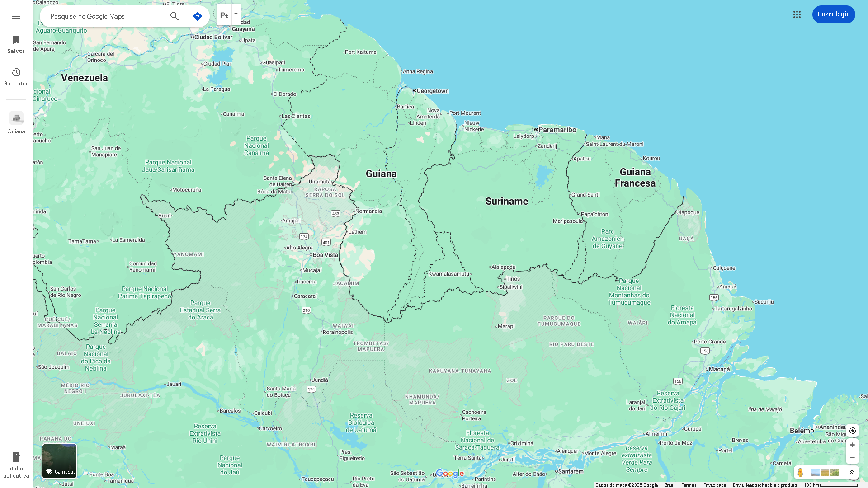
Task: Click Enviar feedback sobre o produto
Action: tap(765, 485)
